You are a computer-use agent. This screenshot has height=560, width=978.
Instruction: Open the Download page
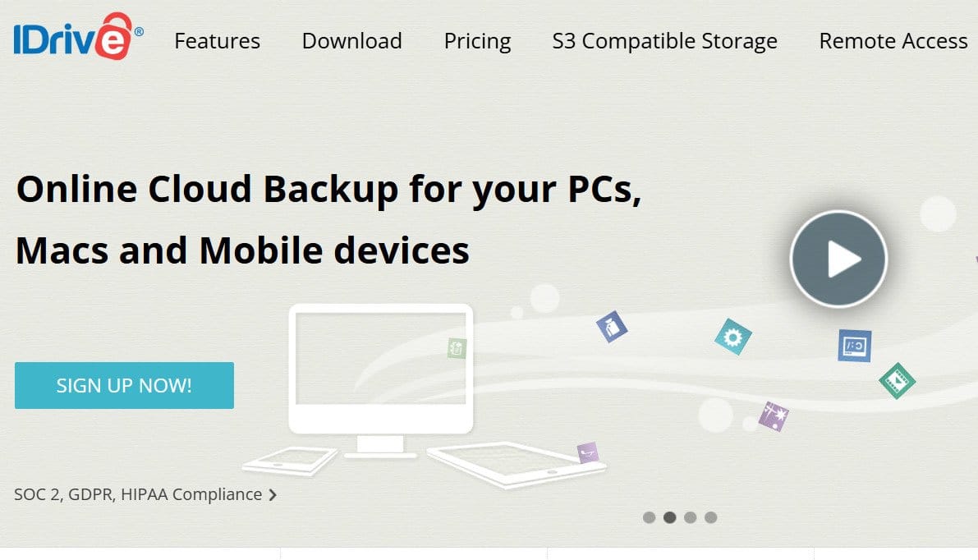coord(351,40)
